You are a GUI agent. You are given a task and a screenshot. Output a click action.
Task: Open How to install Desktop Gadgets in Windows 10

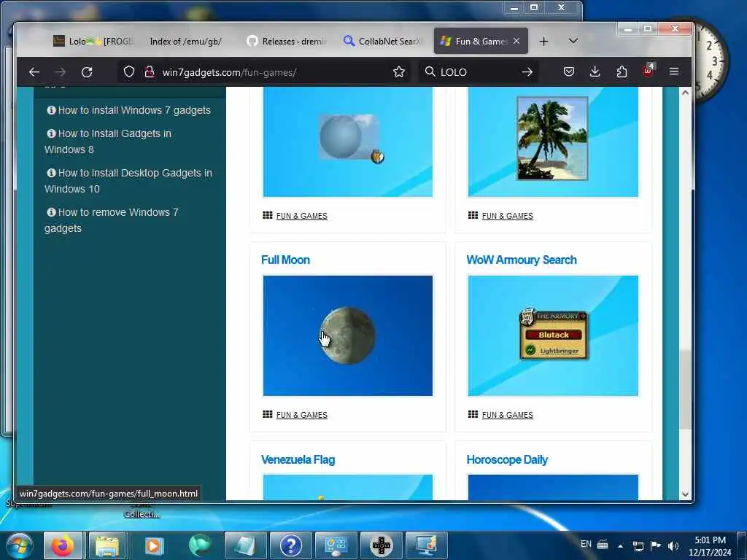pos(128,181)
